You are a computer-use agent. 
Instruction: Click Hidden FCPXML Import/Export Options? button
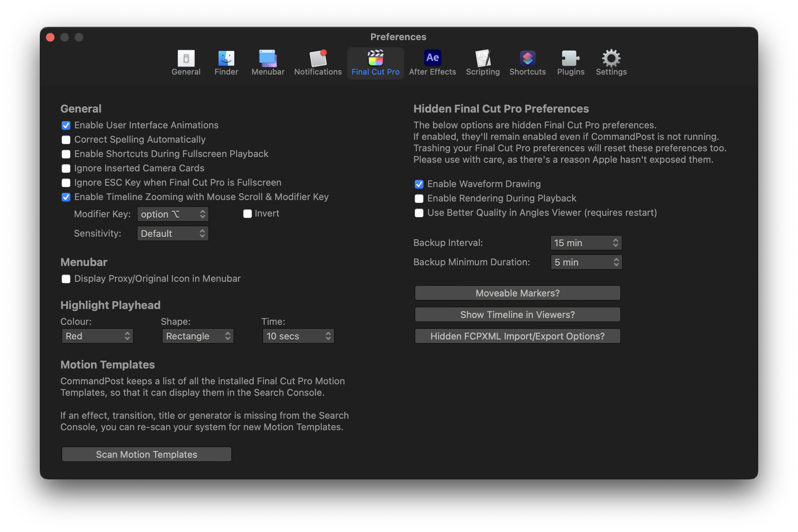[518, 336]
